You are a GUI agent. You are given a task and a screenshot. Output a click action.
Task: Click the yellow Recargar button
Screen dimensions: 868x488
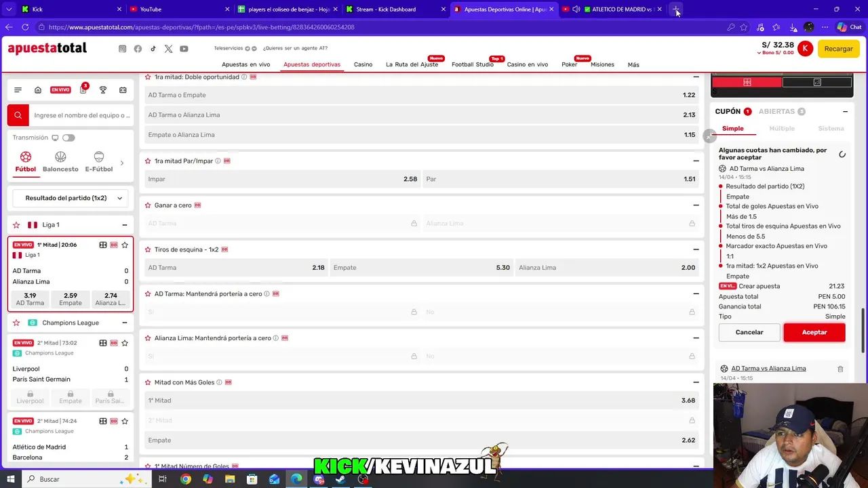tap(839, 49)
